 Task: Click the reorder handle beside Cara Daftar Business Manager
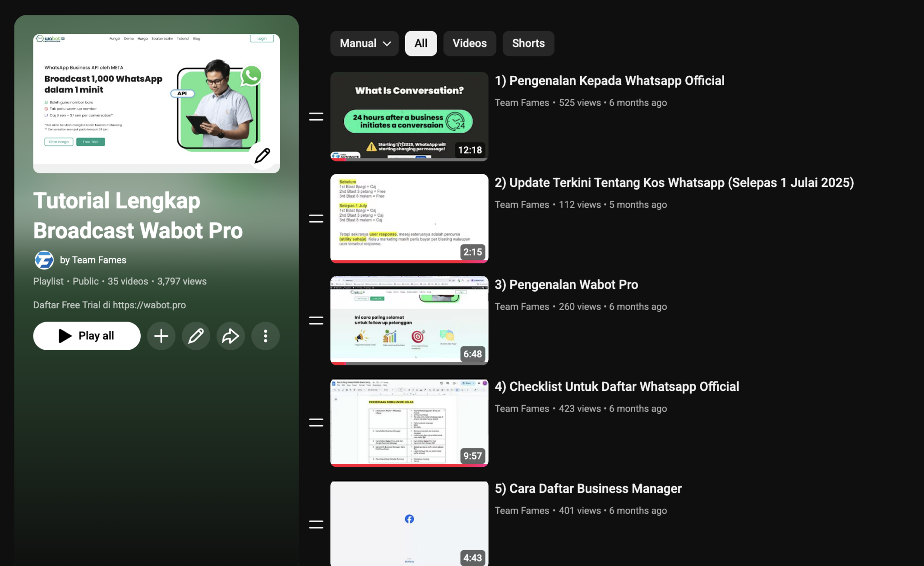pyautogui.click(x=316, y=524)
